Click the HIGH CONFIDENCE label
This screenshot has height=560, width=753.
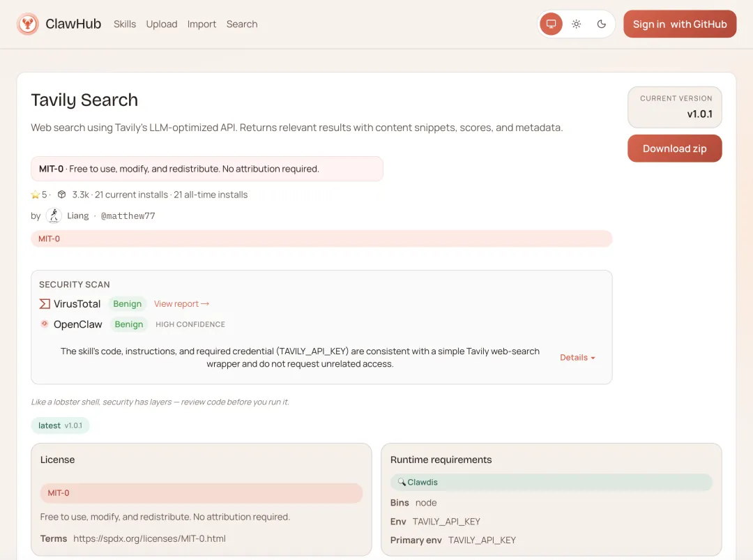click(x=190, y=324)
